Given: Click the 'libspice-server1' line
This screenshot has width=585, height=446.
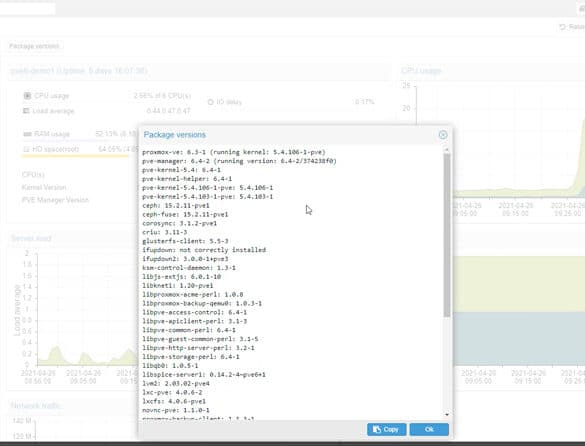Looking at the screenshot, I should (204, 374).
